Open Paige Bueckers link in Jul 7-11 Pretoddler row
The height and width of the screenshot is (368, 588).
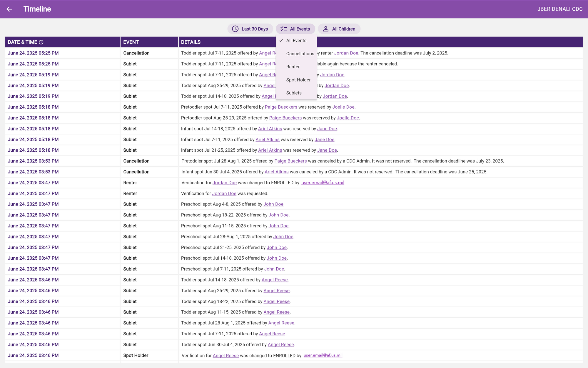[281, 107]
